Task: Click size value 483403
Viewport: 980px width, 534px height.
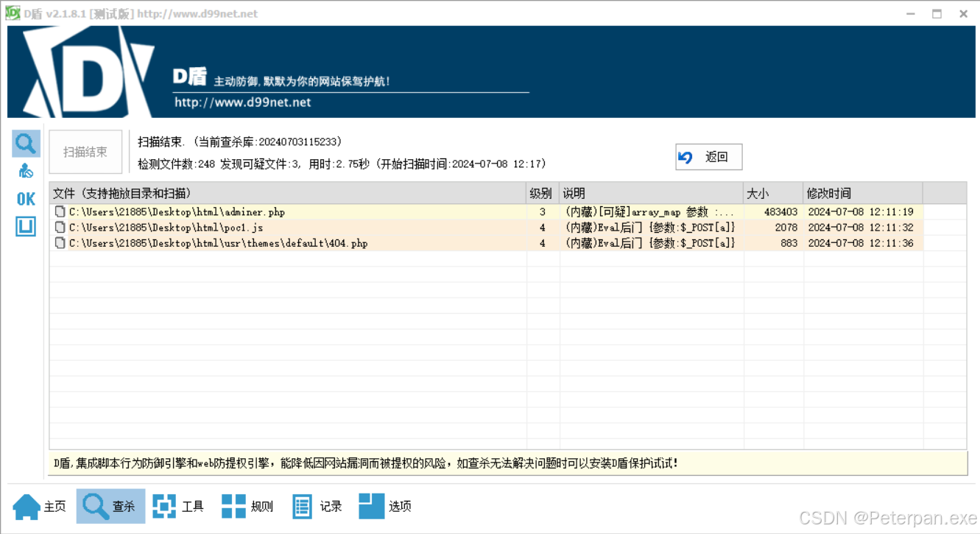Action: point(780,212)
